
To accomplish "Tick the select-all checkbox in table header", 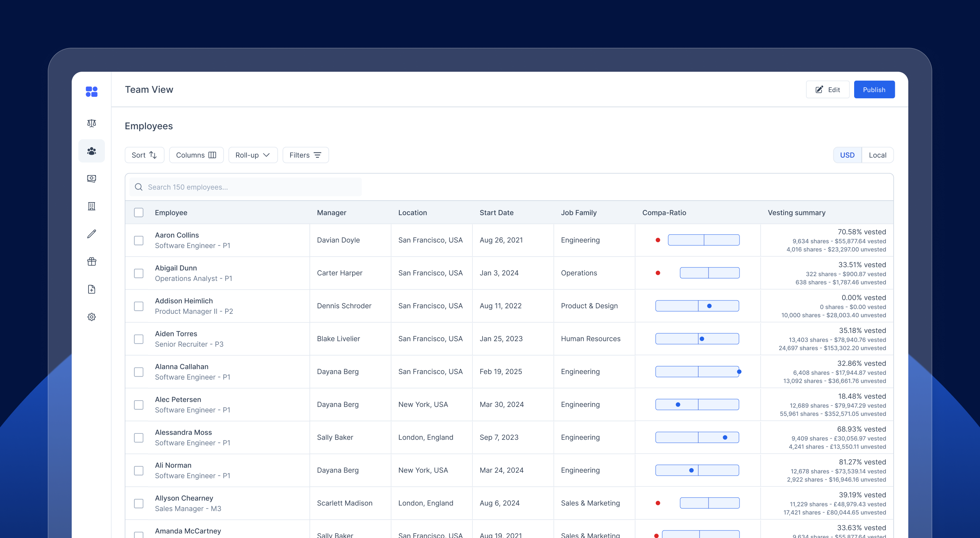I will (x=139, y=212).
